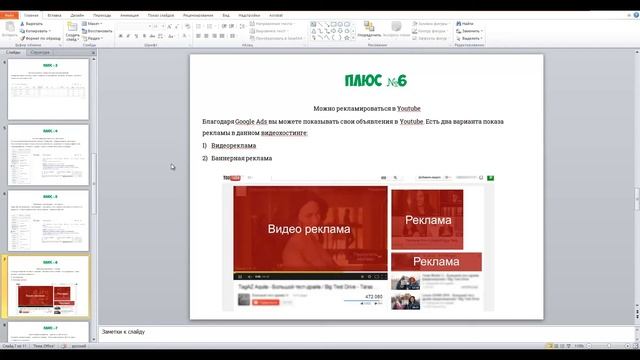This screenshot has width=640, height=360.
Task: Adjust the zoom slider in status bar
Action: click(608, 346)
